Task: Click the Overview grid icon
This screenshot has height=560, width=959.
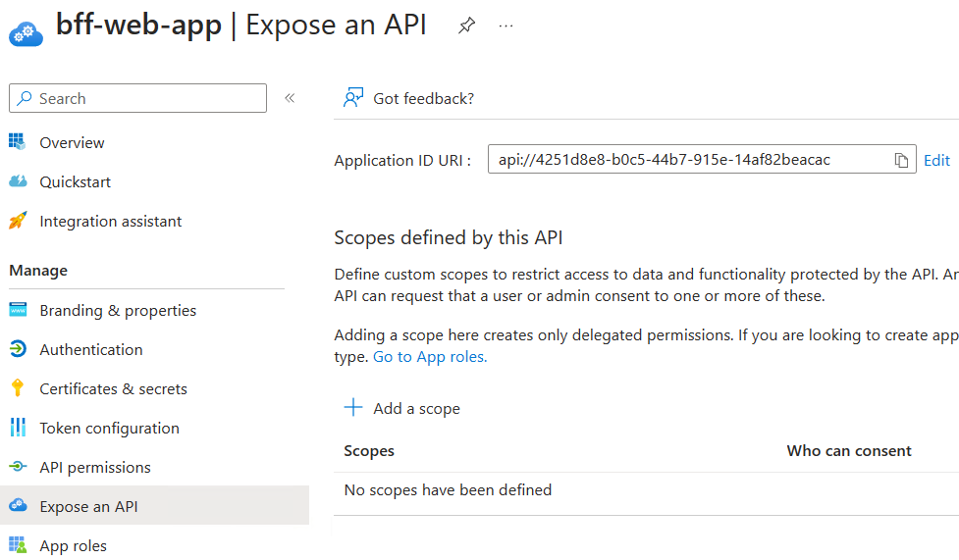Action: tap(17, 142)
